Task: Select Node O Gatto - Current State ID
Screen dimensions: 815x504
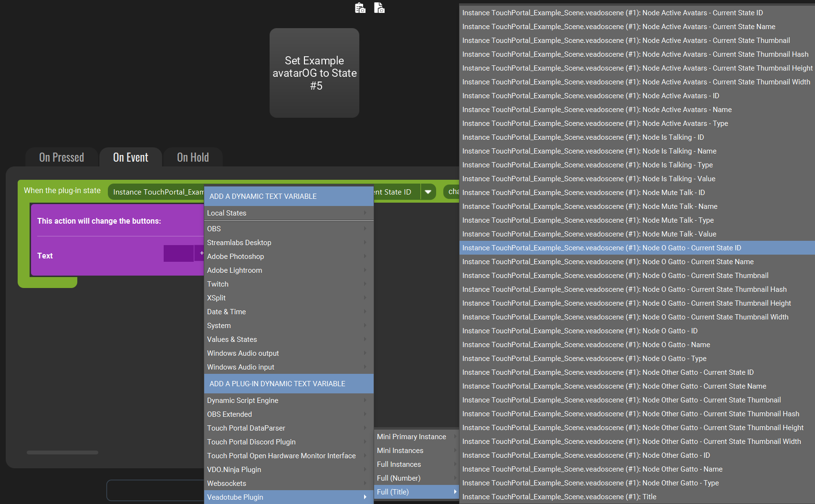Action: tap(637, 248)
